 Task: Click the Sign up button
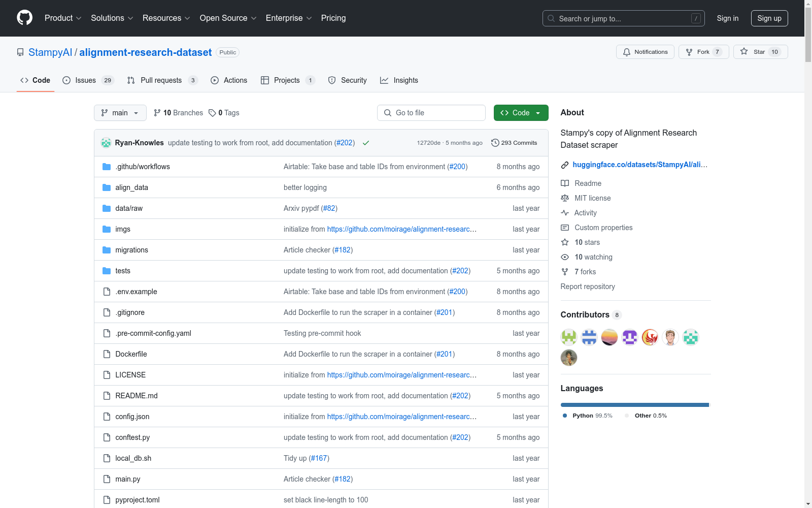click(x=769, y=18)
